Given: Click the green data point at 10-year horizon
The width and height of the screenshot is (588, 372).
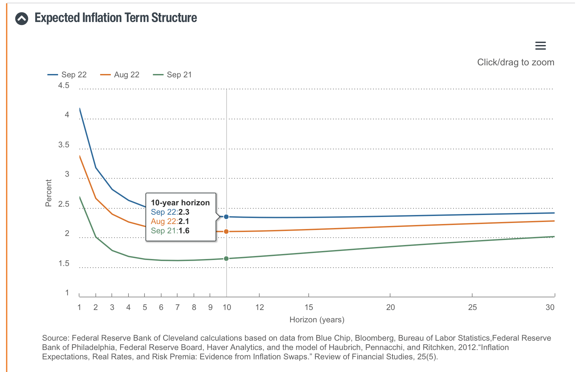Looking at the screenshot, I should click(x=226, y=259).
